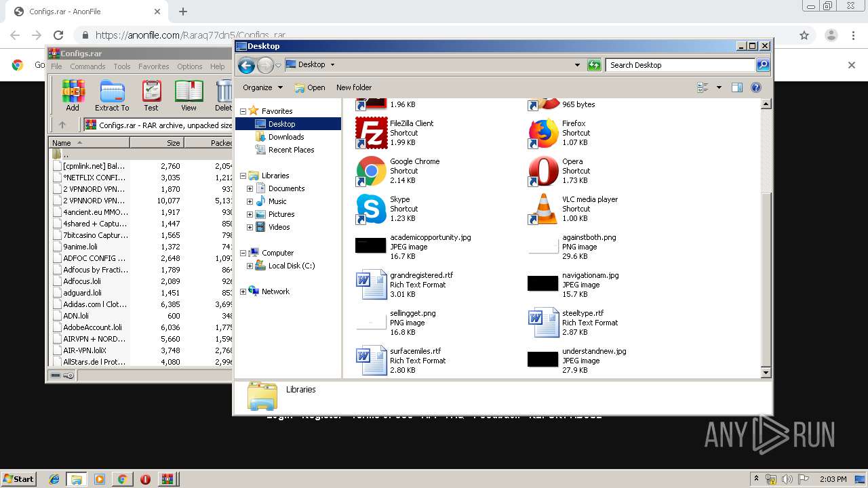Screen dimensions: 868x488
Task: Expand the Local Disk (C:) node
Action: click(250, 266)
